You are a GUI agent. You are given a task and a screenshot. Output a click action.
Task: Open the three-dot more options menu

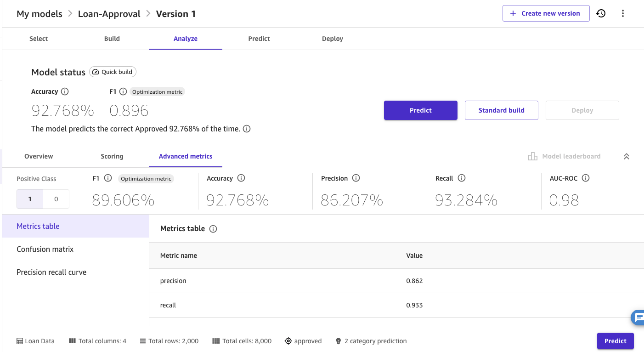click(x=623, y=14)
